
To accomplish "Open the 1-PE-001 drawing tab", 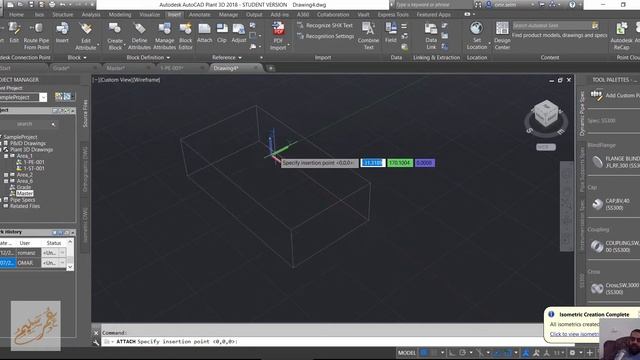I will tap(172, 68).
